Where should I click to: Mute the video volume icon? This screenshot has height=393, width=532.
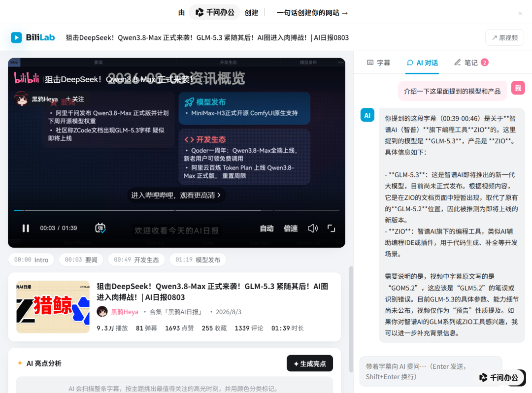[312, 229]
